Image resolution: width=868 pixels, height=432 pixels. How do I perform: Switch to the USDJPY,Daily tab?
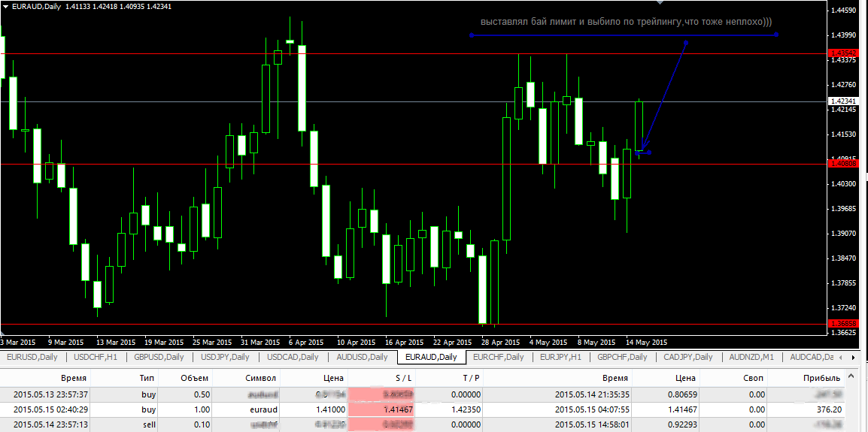(225, 357)
